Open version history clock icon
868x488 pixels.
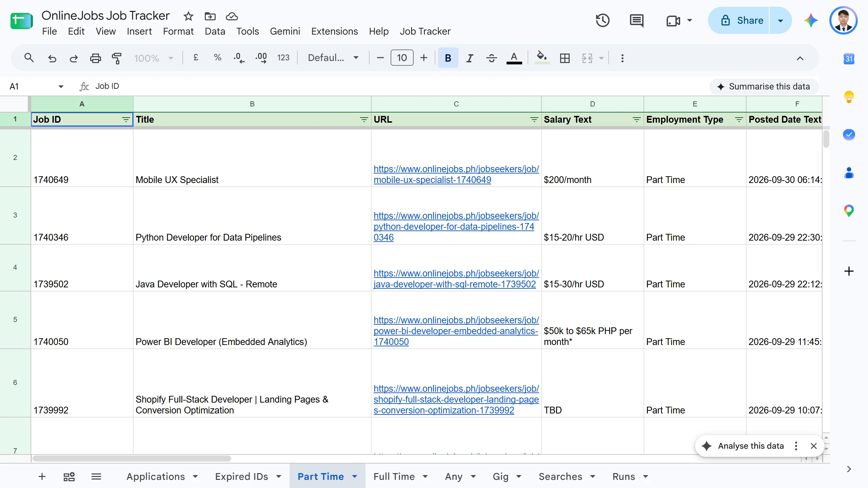(x=603, y=21)
